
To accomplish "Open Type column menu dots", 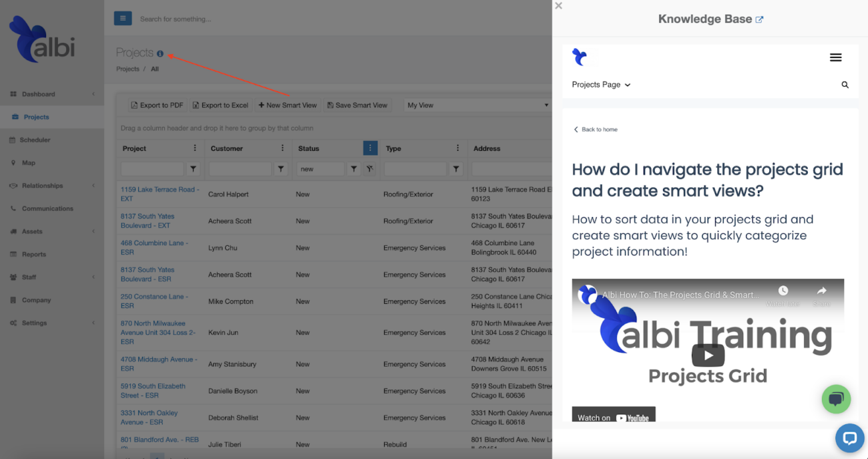I will 457,148.
